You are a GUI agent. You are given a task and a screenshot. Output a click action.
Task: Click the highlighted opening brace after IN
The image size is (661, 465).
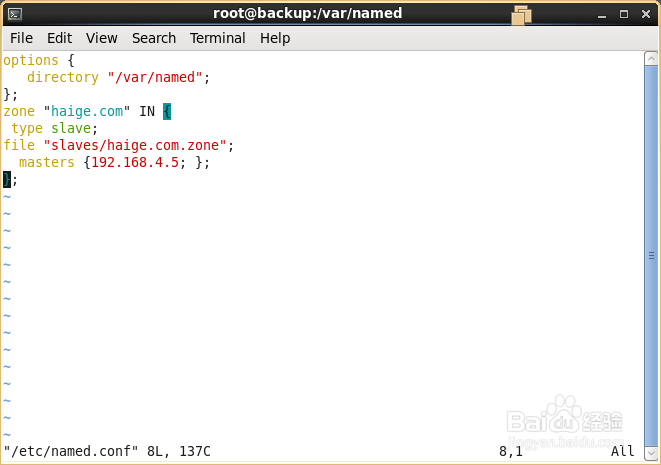point(167,111)
